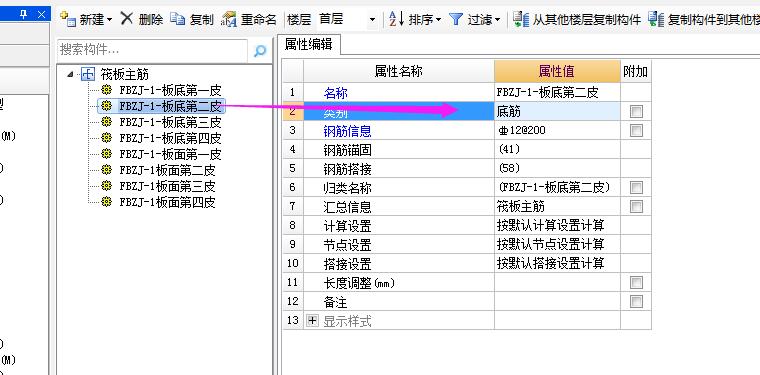Switch to the 属性编辑 tab
The height and width of the screenshot is (375, 760).
309,45
